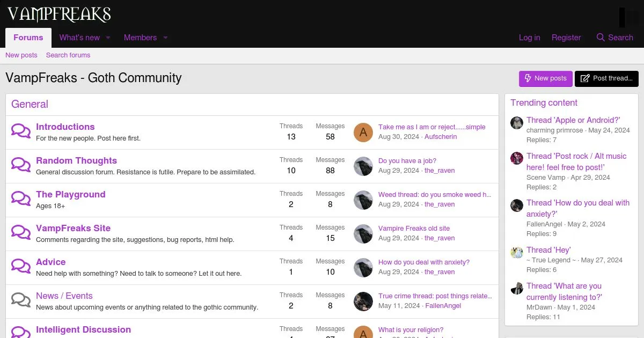The height and width of the screenshot is (338, 644).
Task: Click the VampFreaks Site forum chat icon
Action: tap(21, 233)
